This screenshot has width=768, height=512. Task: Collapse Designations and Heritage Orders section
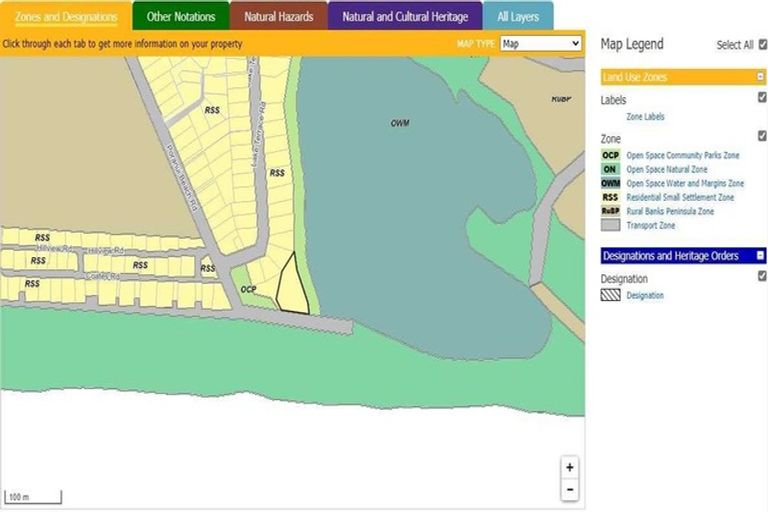[x=760, y=256]
